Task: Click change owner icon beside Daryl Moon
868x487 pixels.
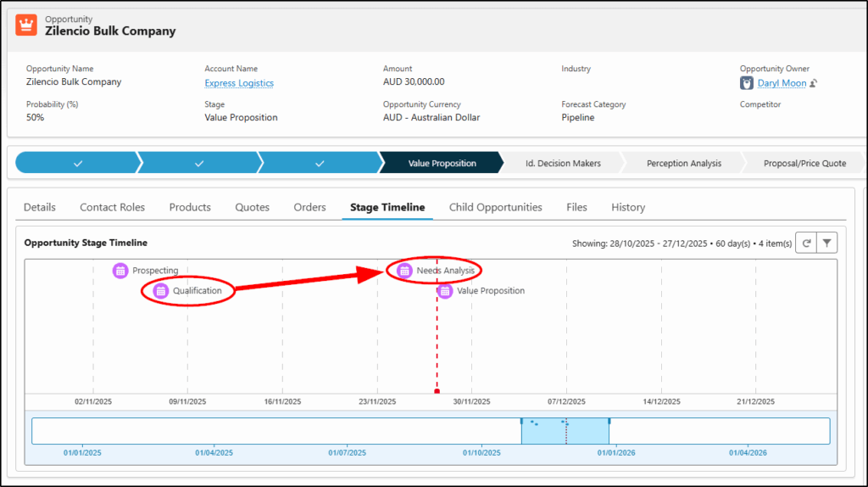Action: [x=813, y=83]
